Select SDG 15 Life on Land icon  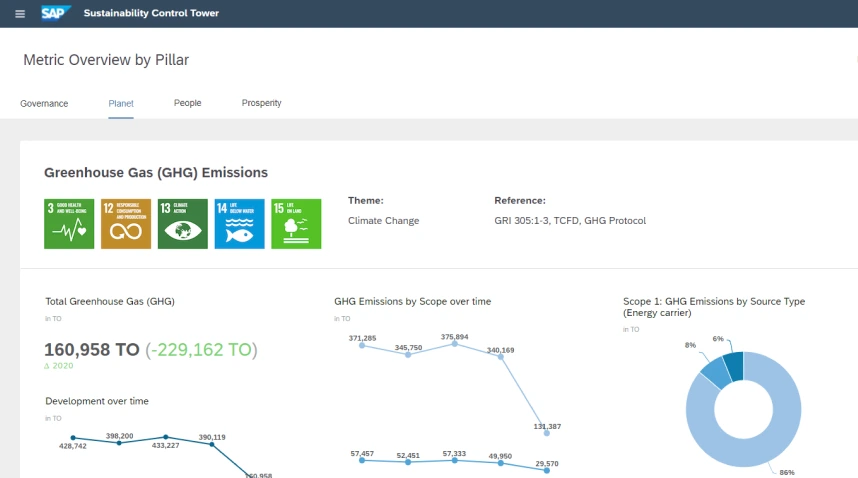click(296, 224)
